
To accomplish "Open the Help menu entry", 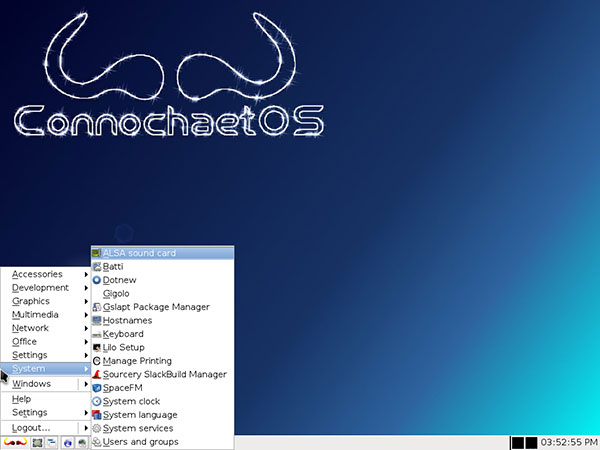I will point(46,399).
